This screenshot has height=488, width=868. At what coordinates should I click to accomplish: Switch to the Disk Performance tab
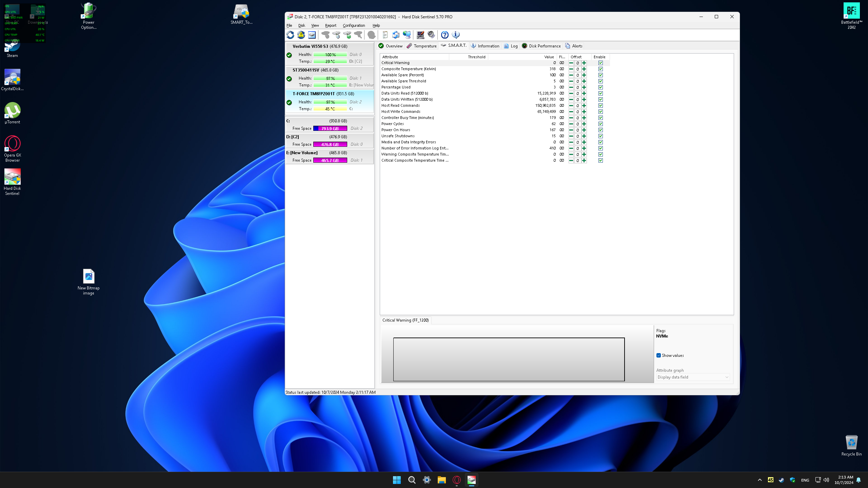541,46
